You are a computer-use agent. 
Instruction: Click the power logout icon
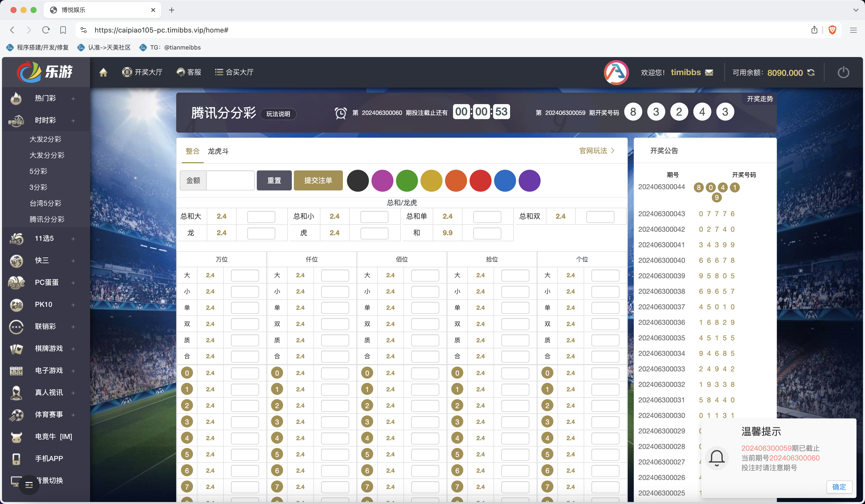click(843, 72)
